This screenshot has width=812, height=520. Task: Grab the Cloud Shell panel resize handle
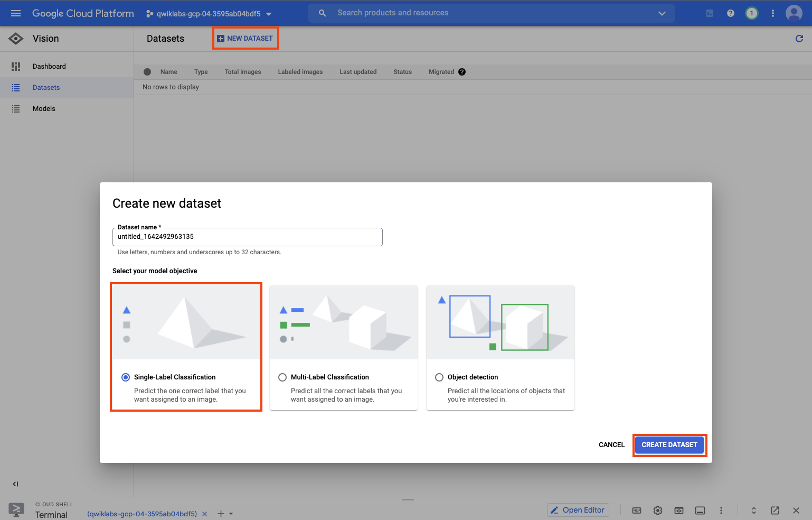(x=408, y=499)
